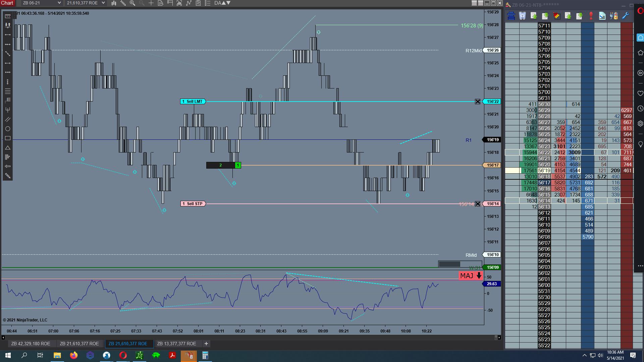
Task: Open the bar type candlestick icon
Action: [x=114, y=3]
